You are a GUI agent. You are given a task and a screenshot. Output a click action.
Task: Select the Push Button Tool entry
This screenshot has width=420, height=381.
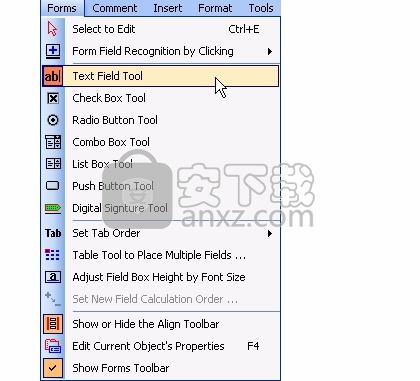click(x=160, y=186)
